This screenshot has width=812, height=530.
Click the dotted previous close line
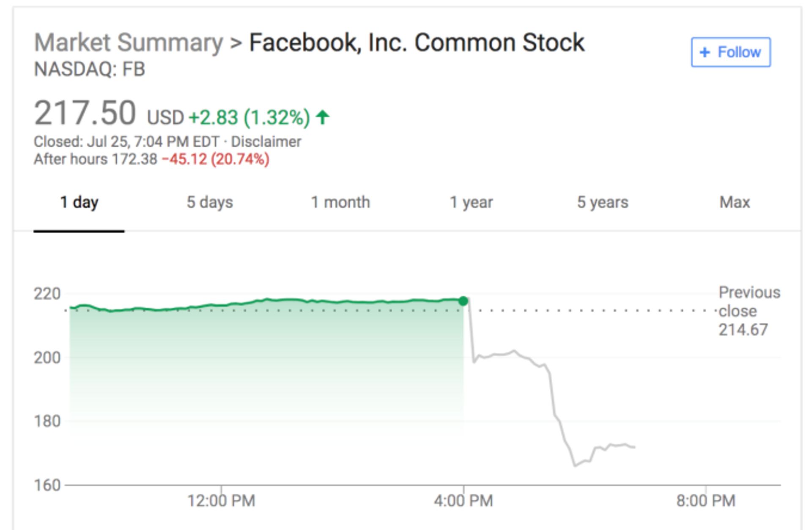point(592,311)
